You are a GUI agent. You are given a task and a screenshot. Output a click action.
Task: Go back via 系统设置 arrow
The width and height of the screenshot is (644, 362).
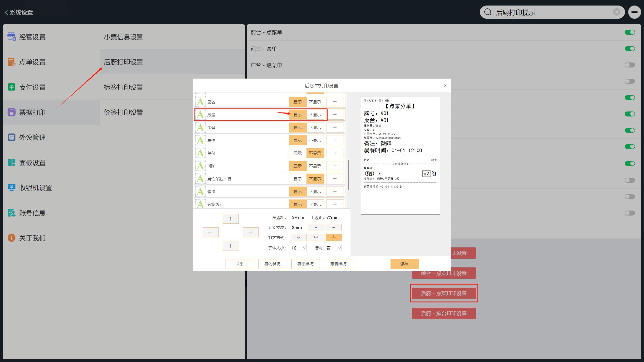pyautogui.click(x=6, y=12)
